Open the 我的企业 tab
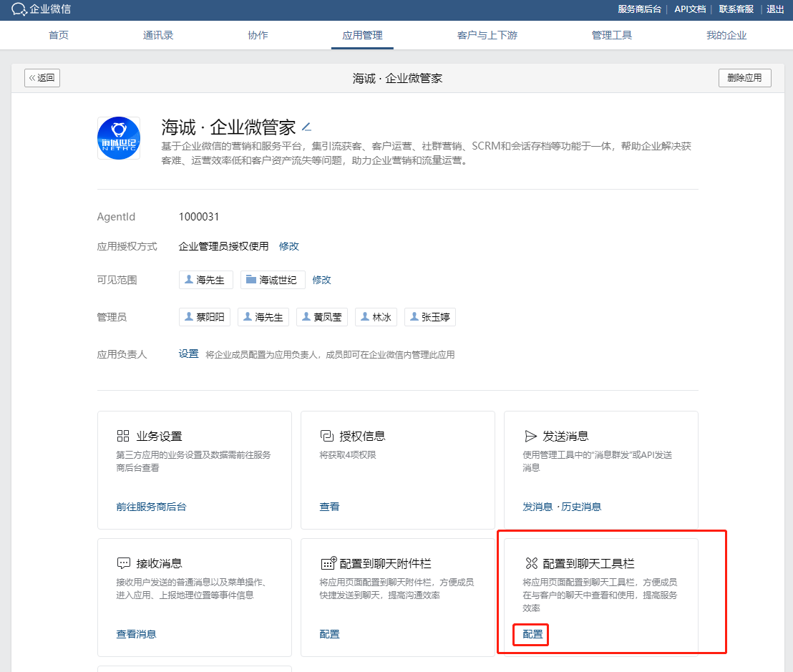This screenshot has width=793, height=672. (726, 35)
